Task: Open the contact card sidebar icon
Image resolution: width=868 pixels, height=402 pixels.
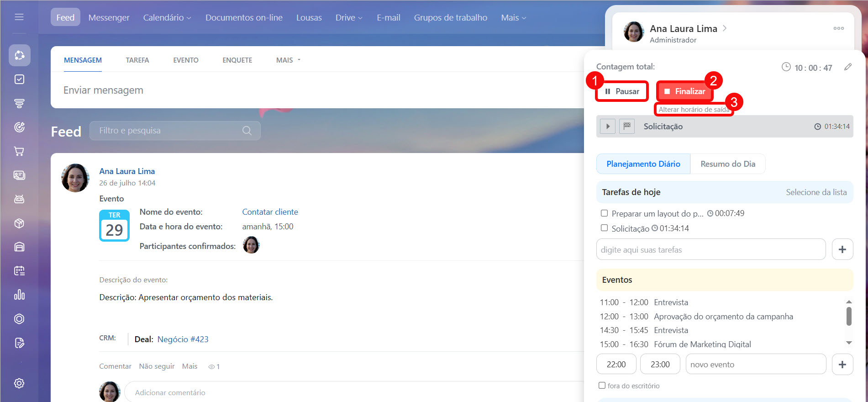Action: [x=19, y=175]
